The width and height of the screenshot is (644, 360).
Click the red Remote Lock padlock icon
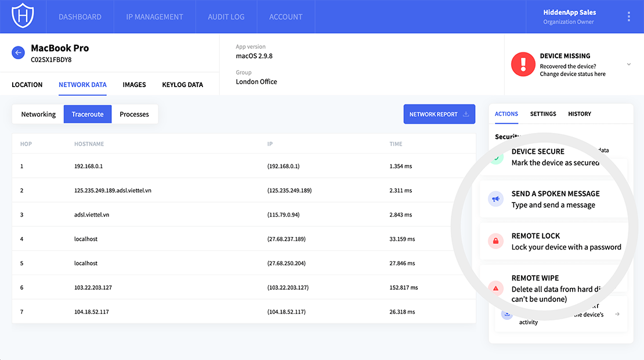(x=495, y=241)
